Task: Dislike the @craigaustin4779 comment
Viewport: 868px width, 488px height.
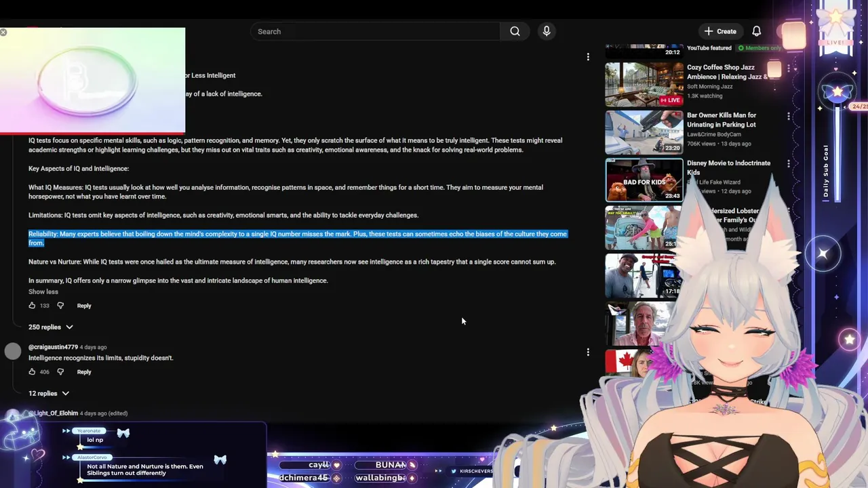Action: pos(60,372)
